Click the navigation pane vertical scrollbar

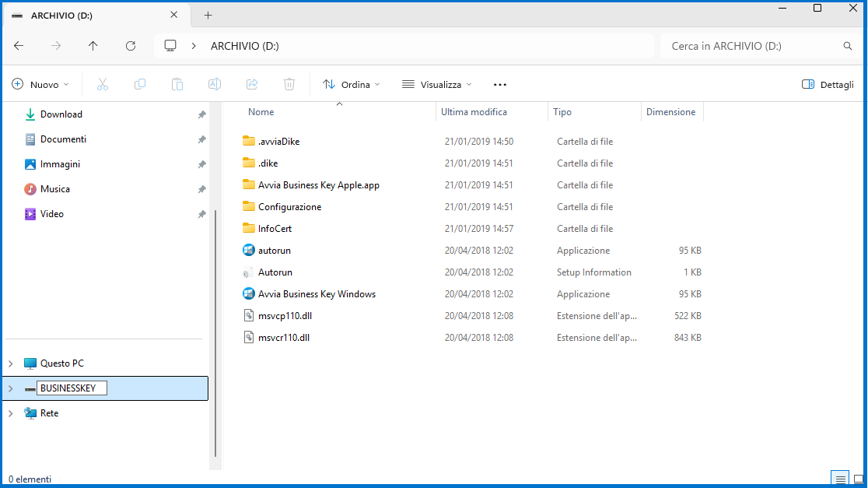[x=215, y=332]
